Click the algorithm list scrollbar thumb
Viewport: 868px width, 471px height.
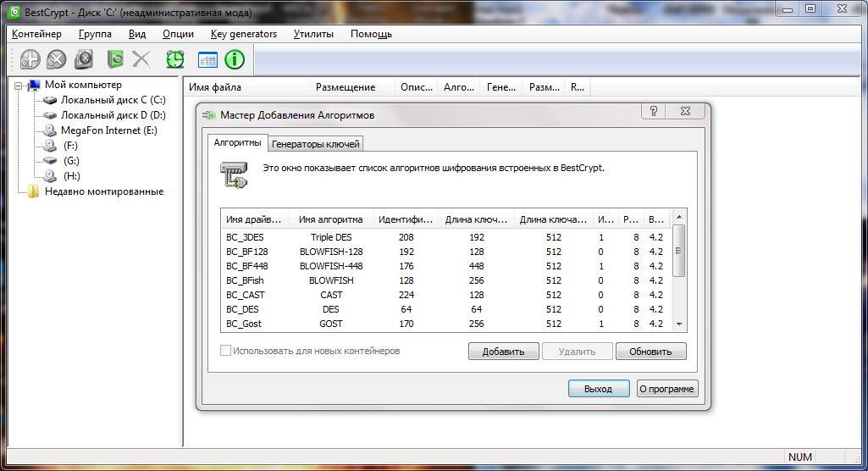click(679, 251)
